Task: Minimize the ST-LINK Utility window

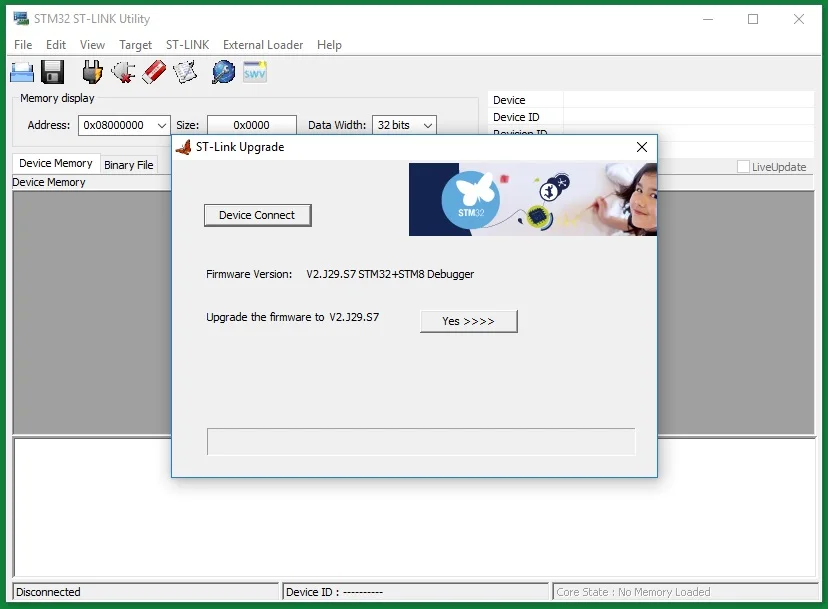Action: (708, 19)
